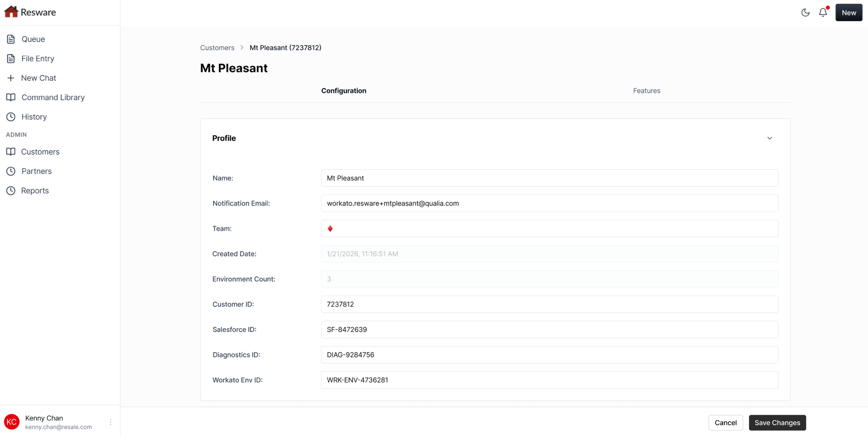Click the breadcrumb separator chevron
Screen dimensions: 868x436
[x=242, y=48]
